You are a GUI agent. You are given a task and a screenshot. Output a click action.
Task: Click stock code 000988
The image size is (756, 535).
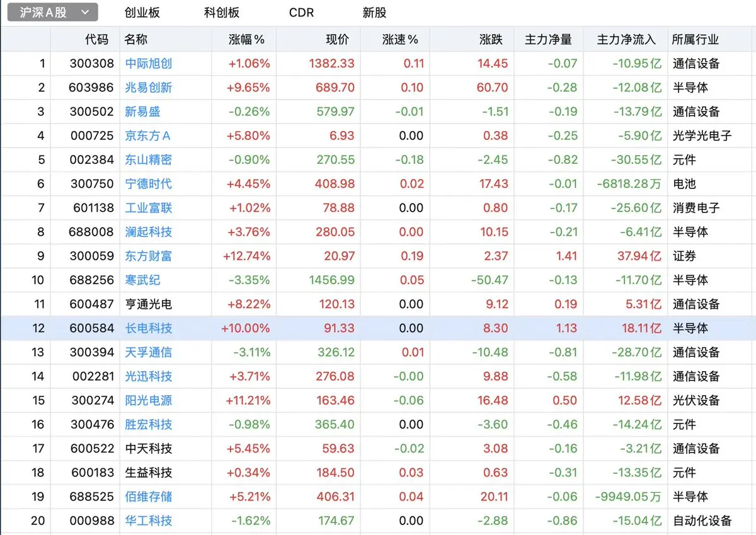[93, 521]
